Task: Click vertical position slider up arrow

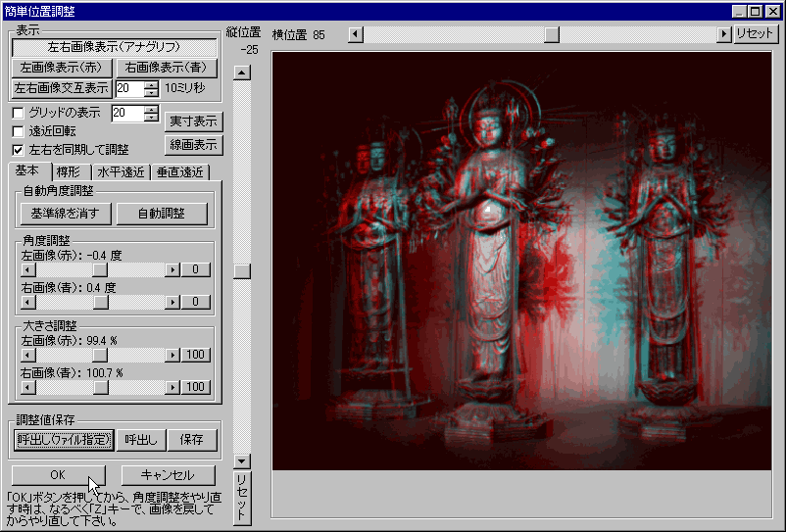Action: pos(242,73)
